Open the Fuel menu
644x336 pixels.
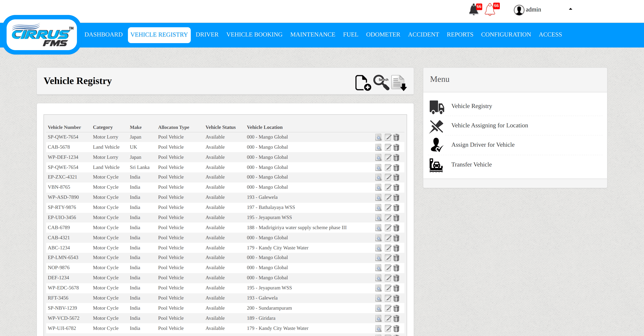(x=351, y=35)
